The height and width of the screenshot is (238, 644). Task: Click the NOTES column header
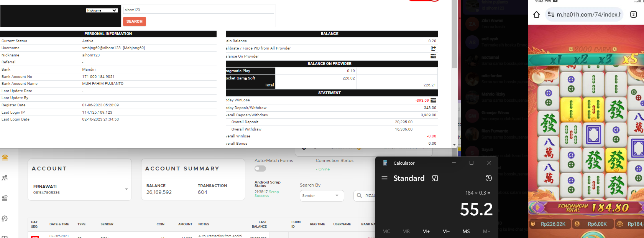(x=204, y=224)
